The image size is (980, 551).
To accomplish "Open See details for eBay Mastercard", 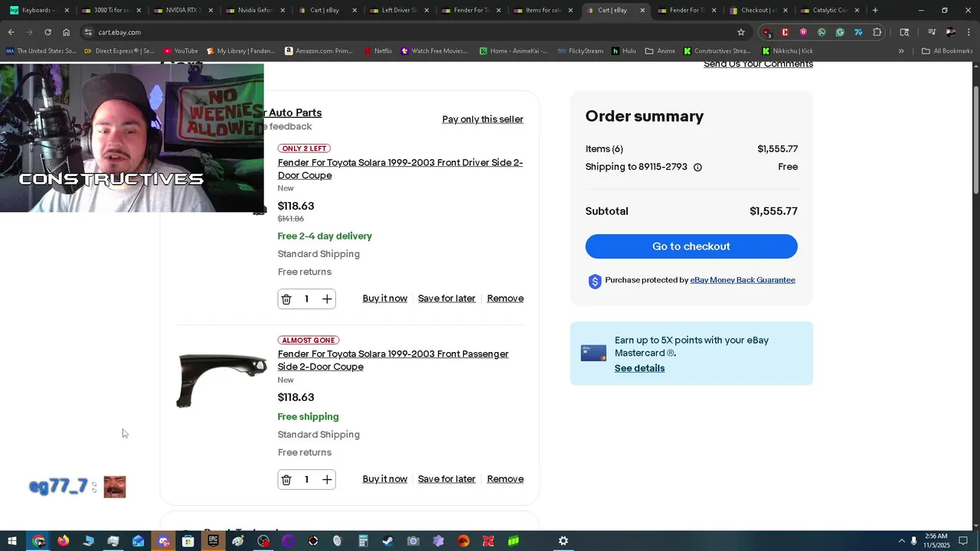I will [x=639, y=368].
